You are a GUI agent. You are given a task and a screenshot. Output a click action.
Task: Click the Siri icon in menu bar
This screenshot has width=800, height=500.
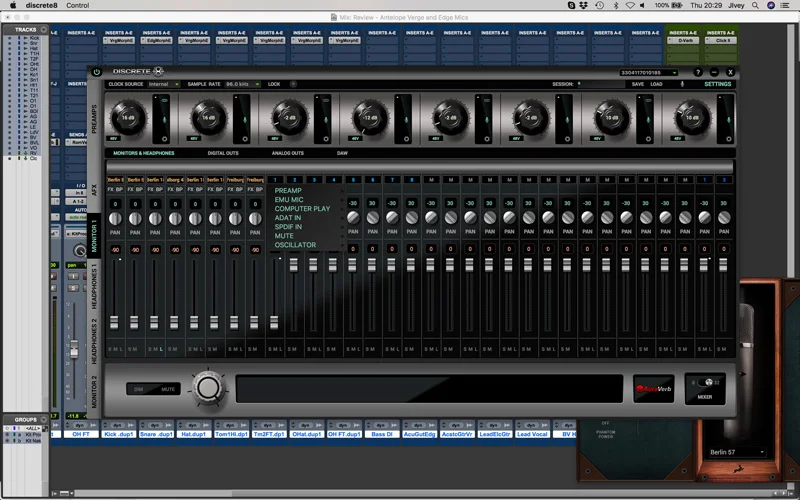[x=771, y=5]
